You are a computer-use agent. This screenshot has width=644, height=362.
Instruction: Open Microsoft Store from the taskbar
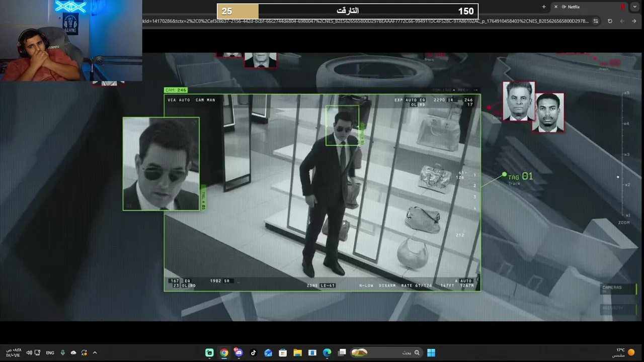(283, 352)
